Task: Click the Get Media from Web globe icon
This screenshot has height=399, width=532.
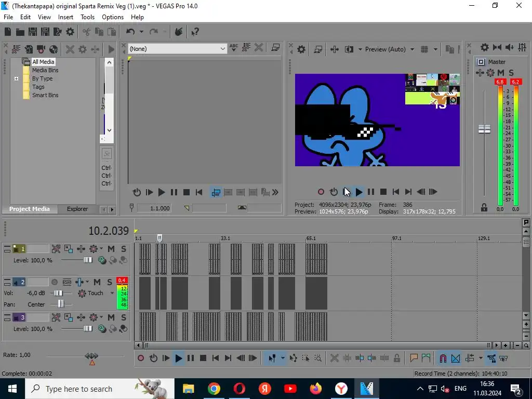Action: (54, 49)
